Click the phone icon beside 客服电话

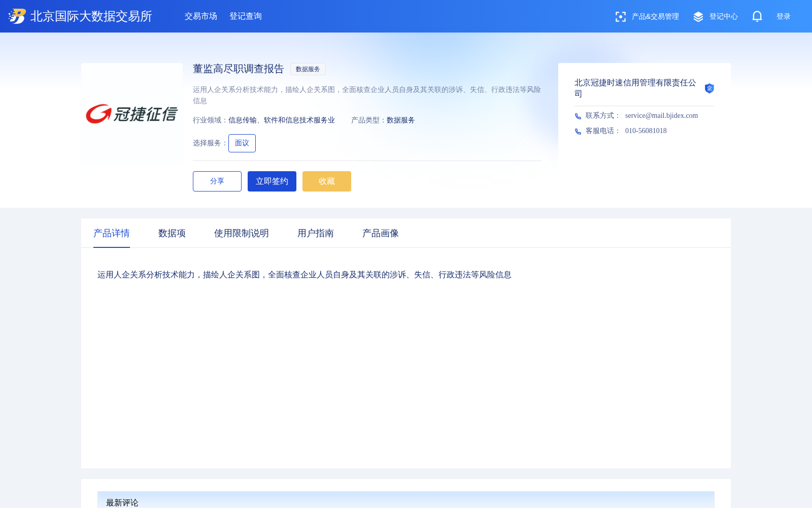578,132
